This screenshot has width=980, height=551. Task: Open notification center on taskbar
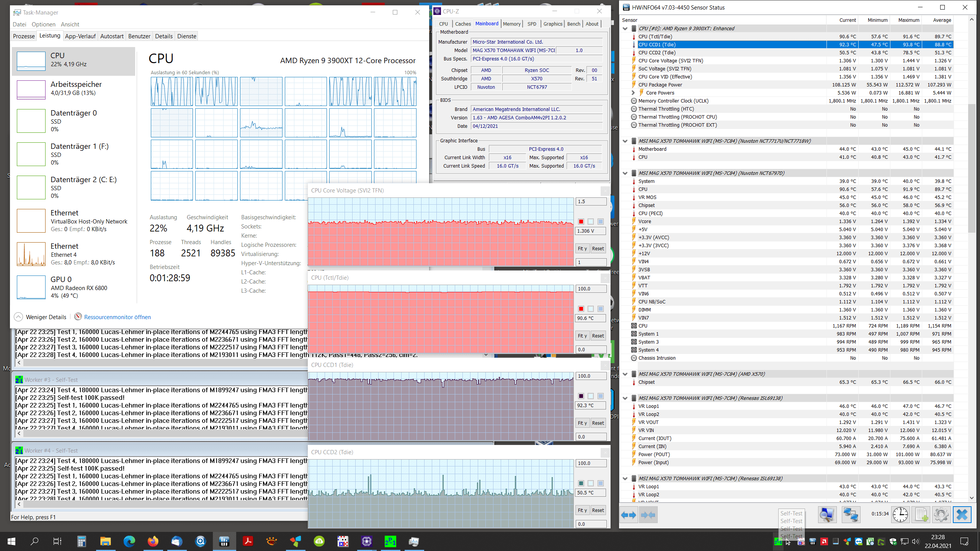pyautogui.click(x=964, y=541)
